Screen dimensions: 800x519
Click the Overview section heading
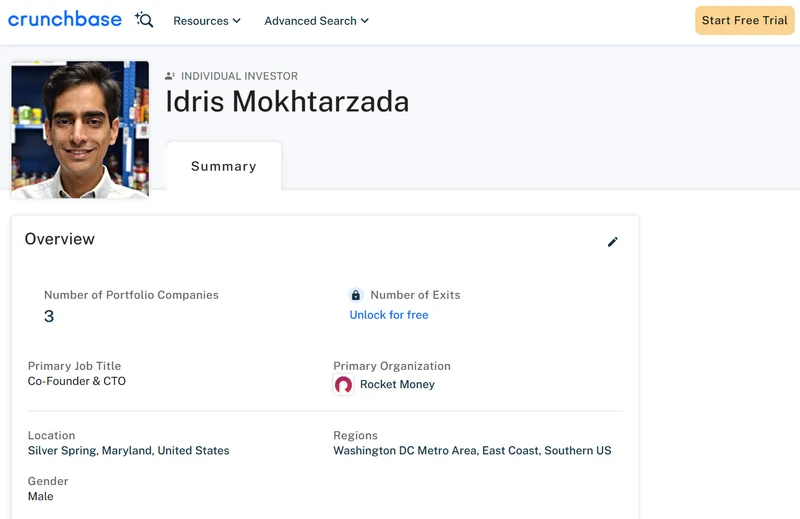pyautogui.click(x=60, y=239)
